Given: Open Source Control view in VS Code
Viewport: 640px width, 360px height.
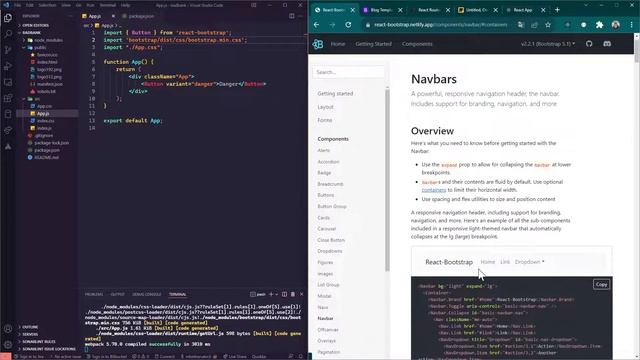Looking at the screenshot, I should (x=8, y=50).
